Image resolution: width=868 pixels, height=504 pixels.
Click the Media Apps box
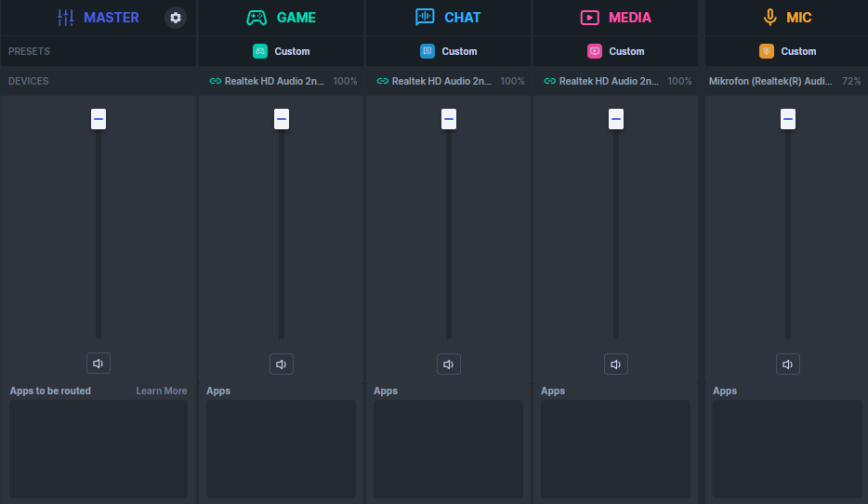point(615,449)
